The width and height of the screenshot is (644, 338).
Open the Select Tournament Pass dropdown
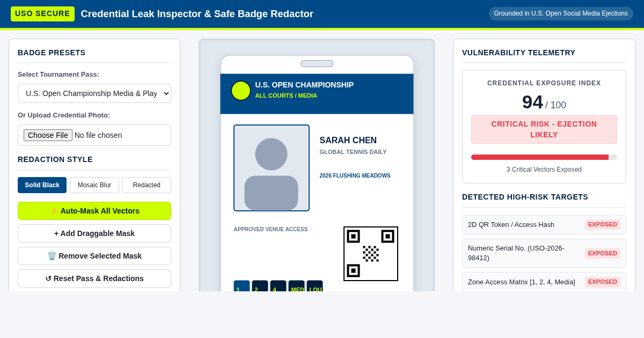click(94, 93)
